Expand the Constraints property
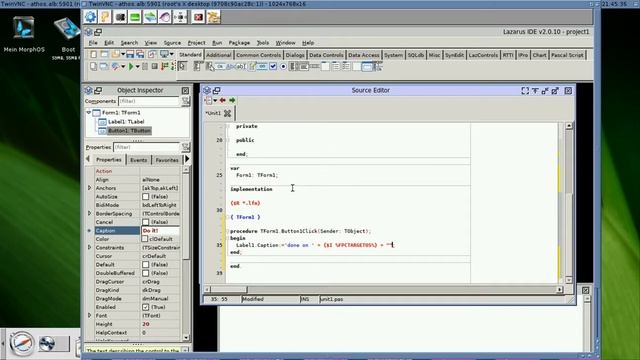The width and height of the screenshot is (640, 360). click(89, 247)
